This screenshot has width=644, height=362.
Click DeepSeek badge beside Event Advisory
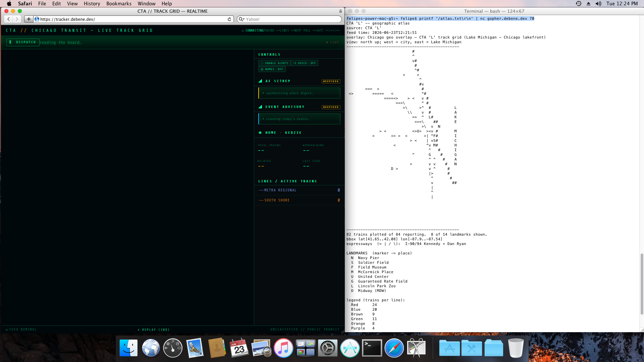point(331,107)
